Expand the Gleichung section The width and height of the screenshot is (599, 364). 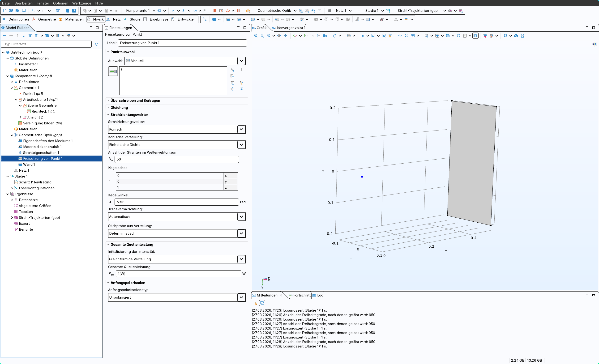[119, 107]
